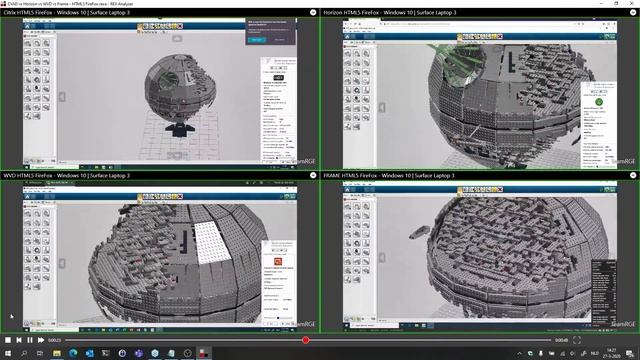Open the Windows notification center

tap(631, 353)
